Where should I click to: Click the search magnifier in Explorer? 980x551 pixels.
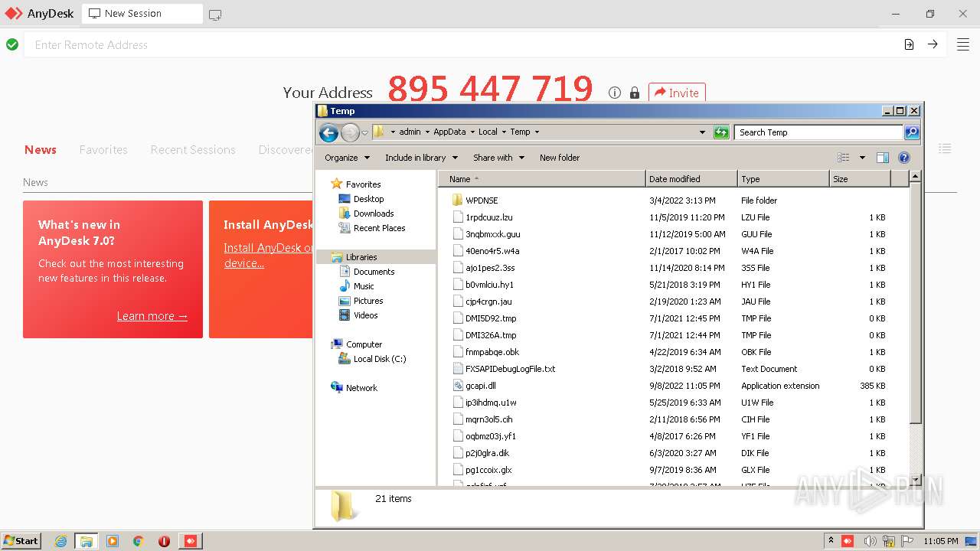click(911, 132)
